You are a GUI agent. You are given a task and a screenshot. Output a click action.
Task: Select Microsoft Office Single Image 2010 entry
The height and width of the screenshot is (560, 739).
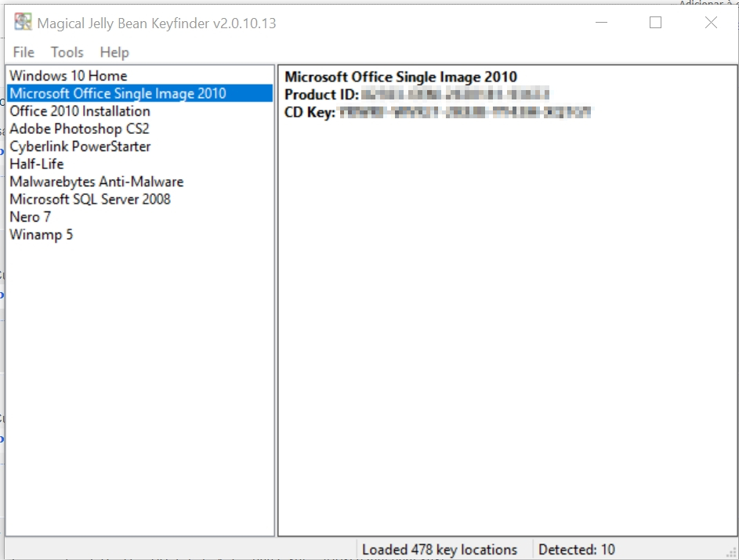point(139,93)
